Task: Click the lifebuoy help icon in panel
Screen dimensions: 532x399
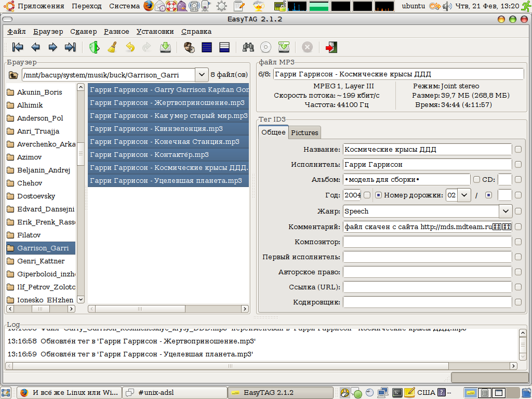Action: tap(171, 6)
